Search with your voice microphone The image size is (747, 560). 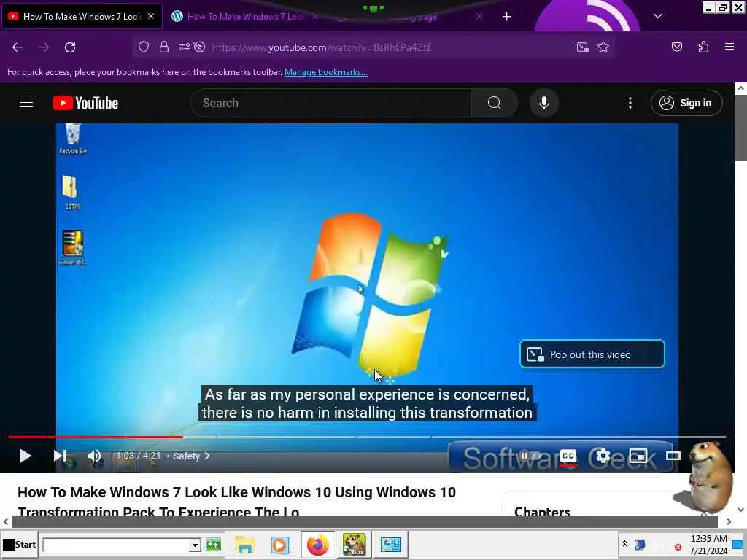pyautogui.click(x=544, y=103)
